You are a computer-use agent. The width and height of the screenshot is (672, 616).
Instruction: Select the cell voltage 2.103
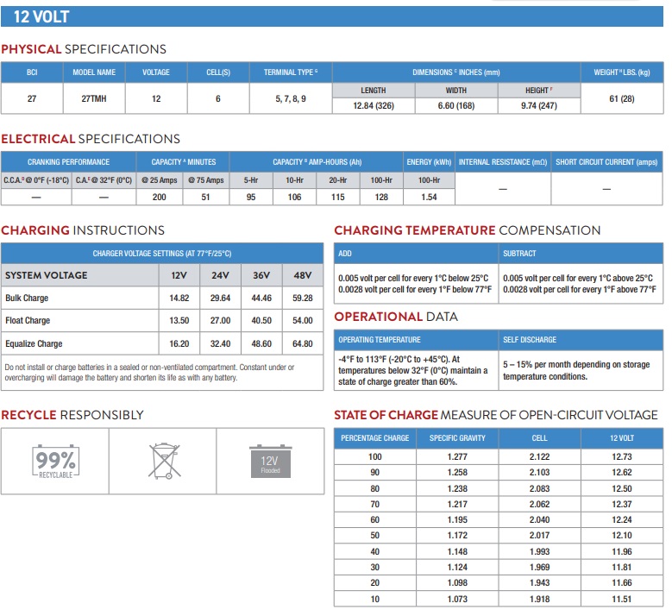coord(539,473)
